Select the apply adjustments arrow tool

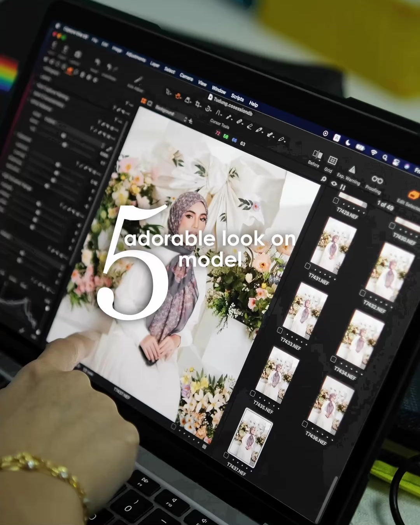pyautogui.click(x=270, y=135)
